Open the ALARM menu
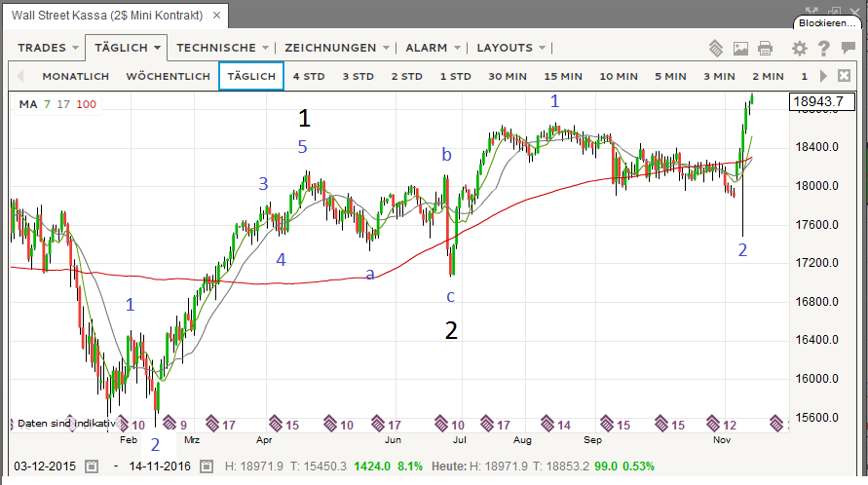 [433, 48]
